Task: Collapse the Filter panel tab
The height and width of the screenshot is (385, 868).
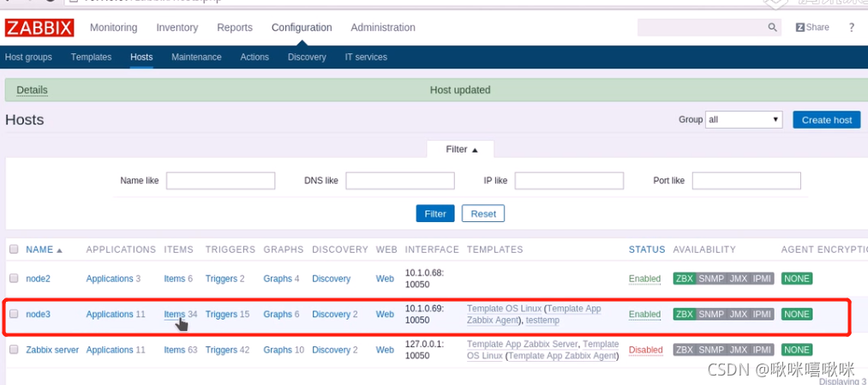Action: (x=461, y=149)
